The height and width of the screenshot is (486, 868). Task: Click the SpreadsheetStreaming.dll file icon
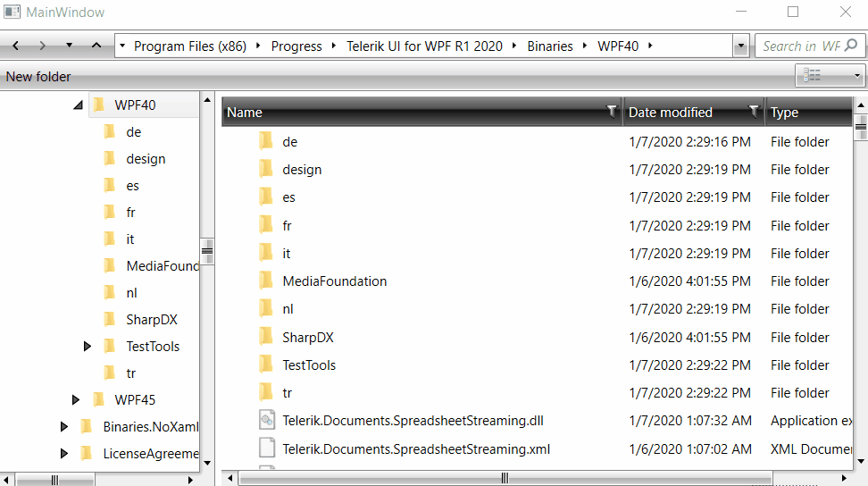(267, 420)
